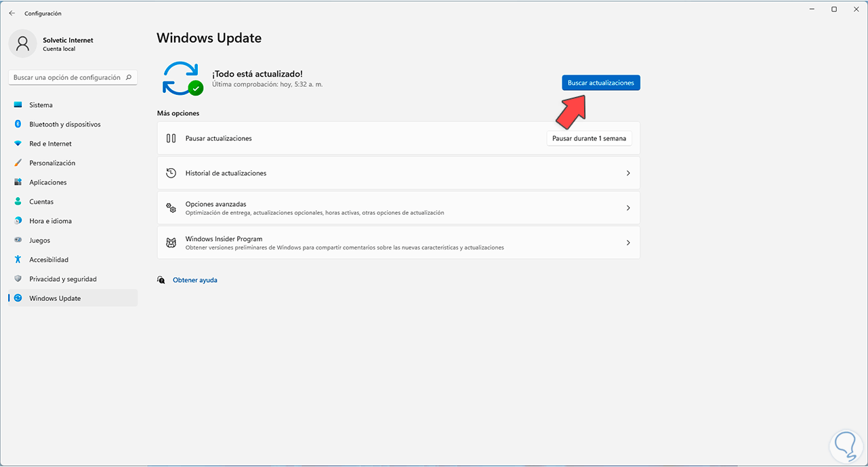This screenshot has height=467, width=868.
Task: Select Juegos in navigation
Action: point(73,241)
